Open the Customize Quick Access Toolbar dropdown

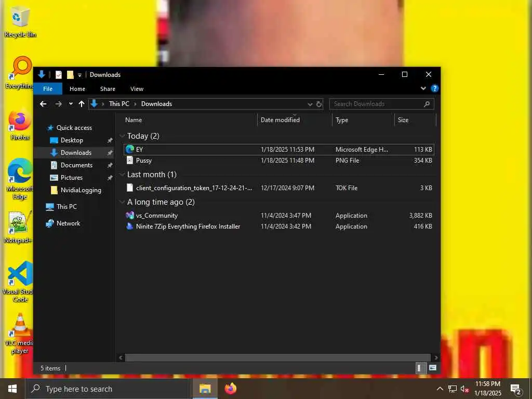click(79, 75)
